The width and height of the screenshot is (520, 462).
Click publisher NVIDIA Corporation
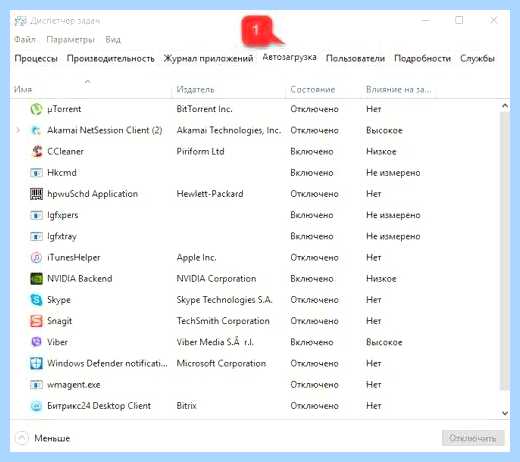pyautogui.click(x=216, y=279)
